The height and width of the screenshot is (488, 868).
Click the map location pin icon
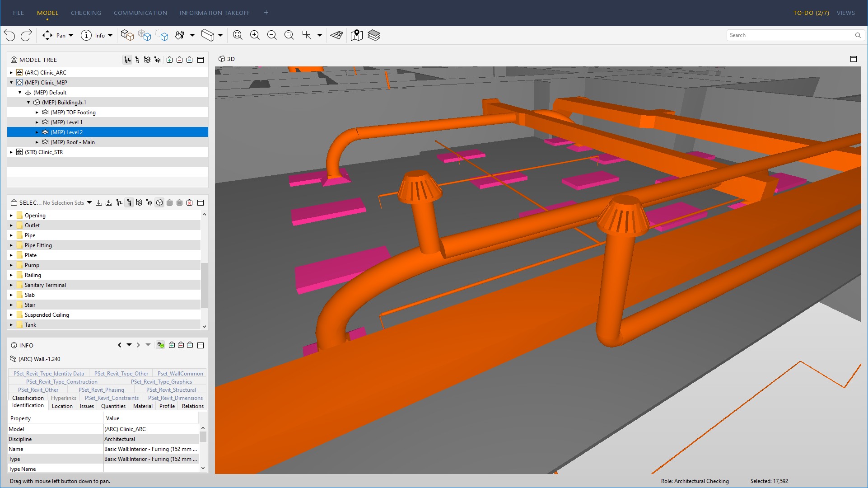[x=357, y=35]
